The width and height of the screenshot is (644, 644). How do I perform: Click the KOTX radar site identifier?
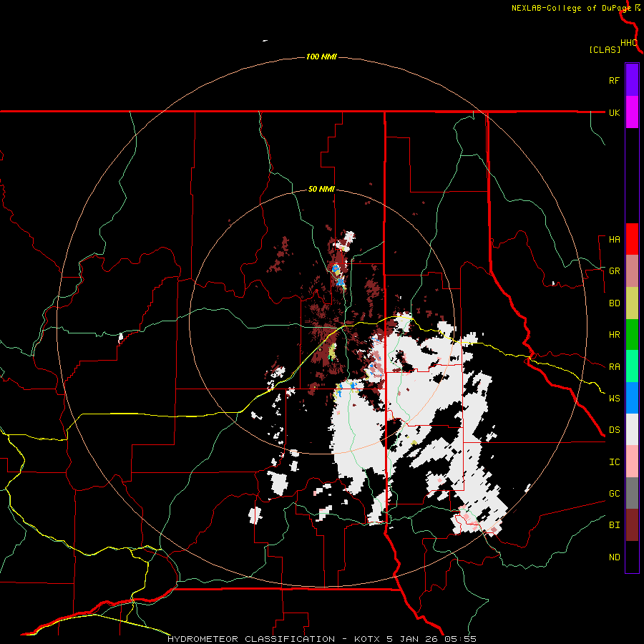pos(368,639)
